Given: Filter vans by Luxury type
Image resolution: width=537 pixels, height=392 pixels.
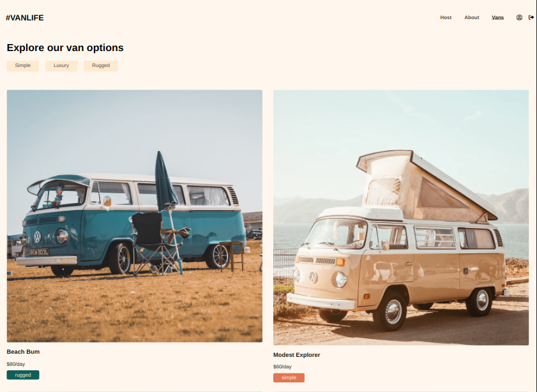Looking at the screenshot, I should pos(61,66).
